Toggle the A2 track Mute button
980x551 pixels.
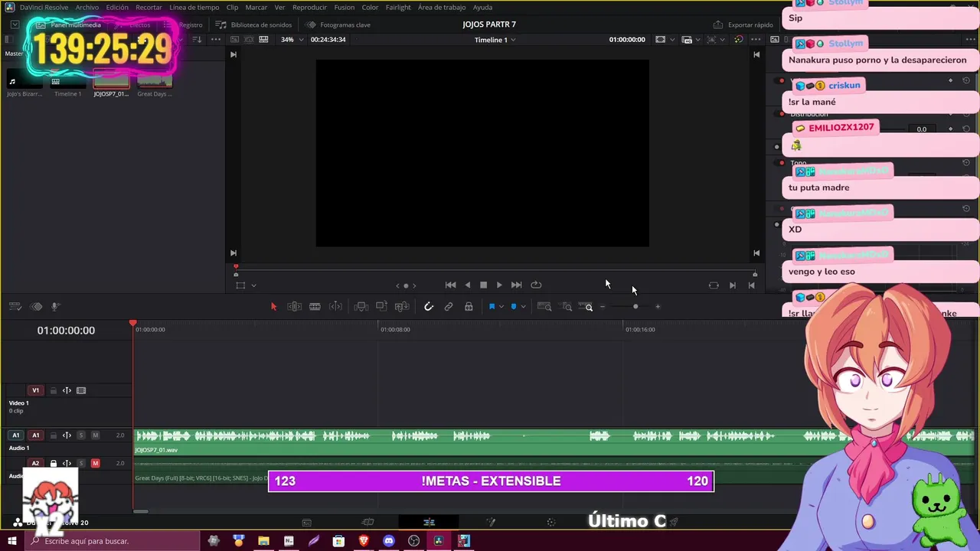[x=95, y=464]
